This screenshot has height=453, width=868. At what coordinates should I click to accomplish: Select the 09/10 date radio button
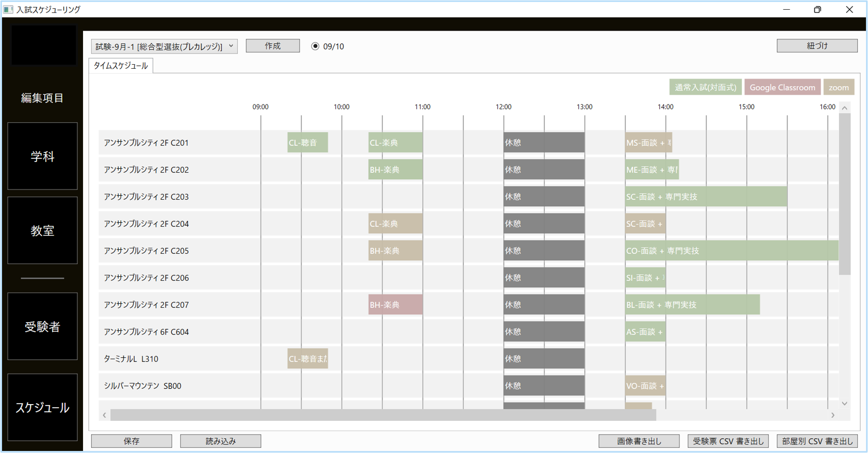point(315,46)
